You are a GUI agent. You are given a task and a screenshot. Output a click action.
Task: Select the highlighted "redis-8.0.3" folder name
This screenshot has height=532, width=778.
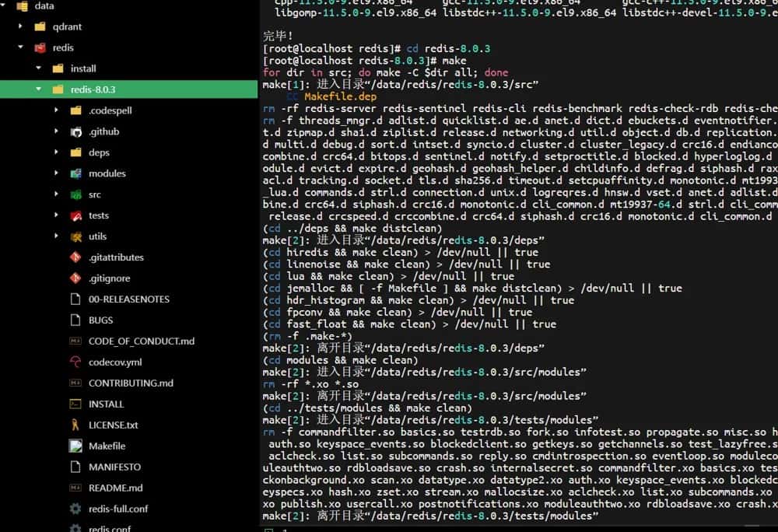(93, 89)
